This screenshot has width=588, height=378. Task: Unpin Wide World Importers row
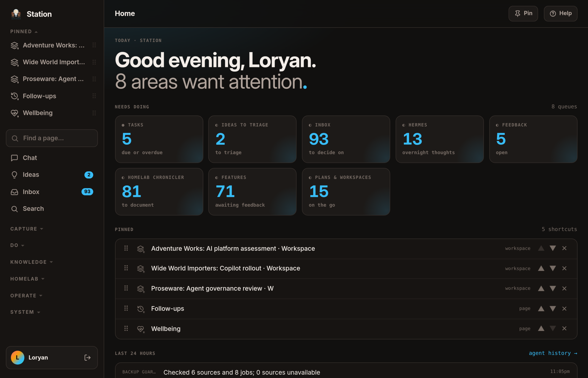pyautogui.click(x=564, y=268)
